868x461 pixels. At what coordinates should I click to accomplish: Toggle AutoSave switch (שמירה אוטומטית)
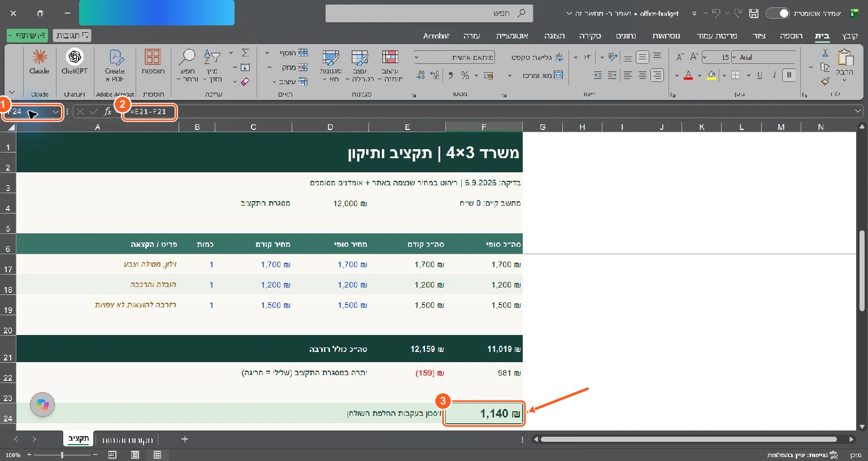777,13
